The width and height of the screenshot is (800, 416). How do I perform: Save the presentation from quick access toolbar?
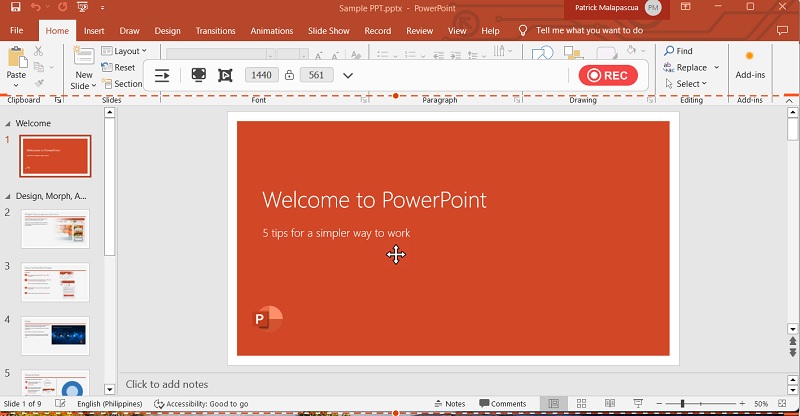pyautogui.click(x=16, y=7)
